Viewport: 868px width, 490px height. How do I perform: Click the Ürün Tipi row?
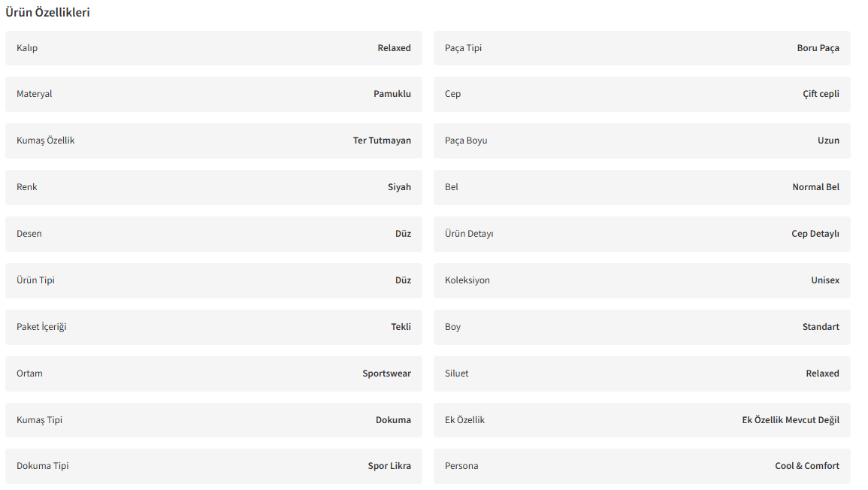pos(213,280)
